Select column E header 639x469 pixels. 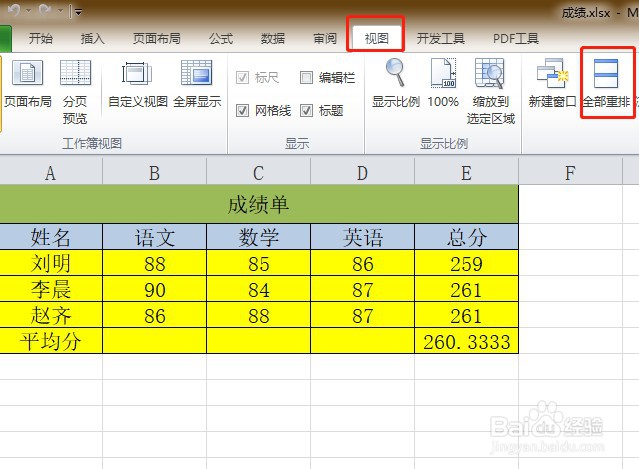466,173
